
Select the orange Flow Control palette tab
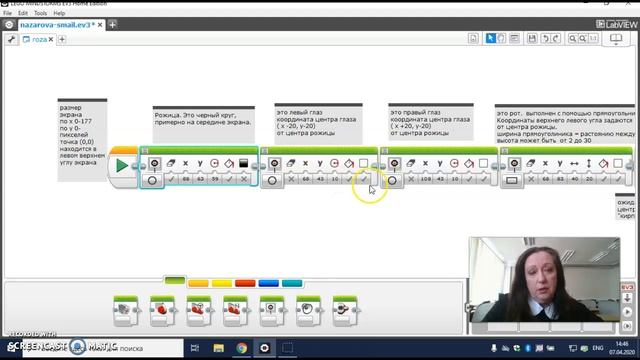click(198, 283)
